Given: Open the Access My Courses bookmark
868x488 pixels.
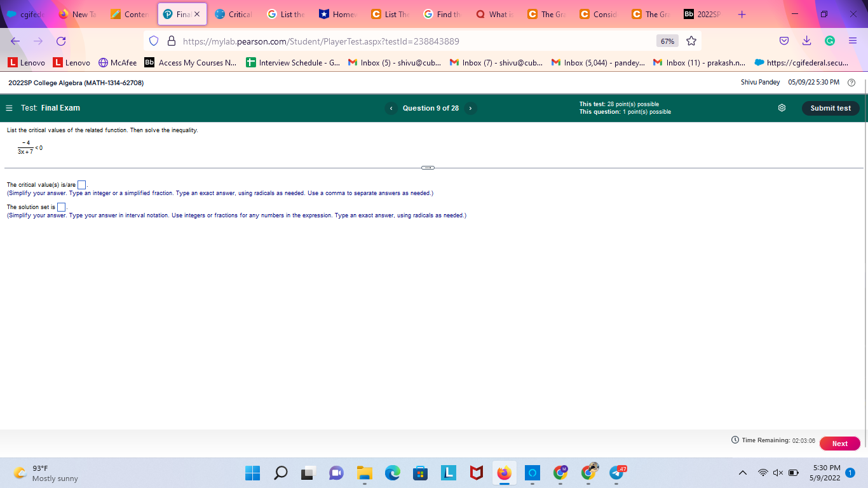Looking at the screenshot, I should (191, 63).
